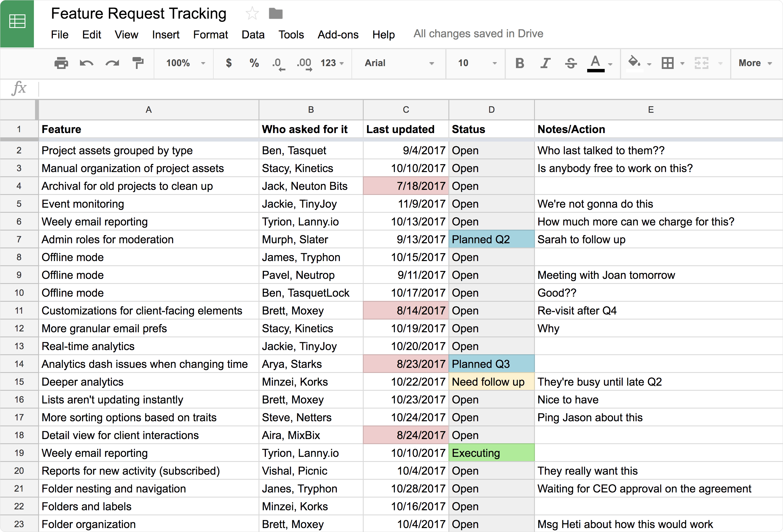The image size is (783, 532).
Task: Click the text color A icon
Action: tap(596, 63)
